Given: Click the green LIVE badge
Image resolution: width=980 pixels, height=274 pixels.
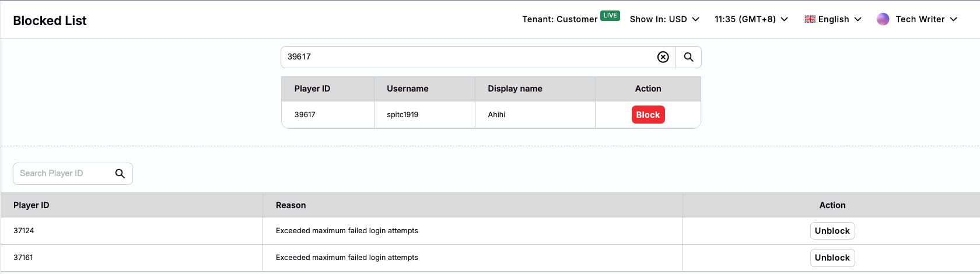Looking at the screenshot, I should [610, 16].
